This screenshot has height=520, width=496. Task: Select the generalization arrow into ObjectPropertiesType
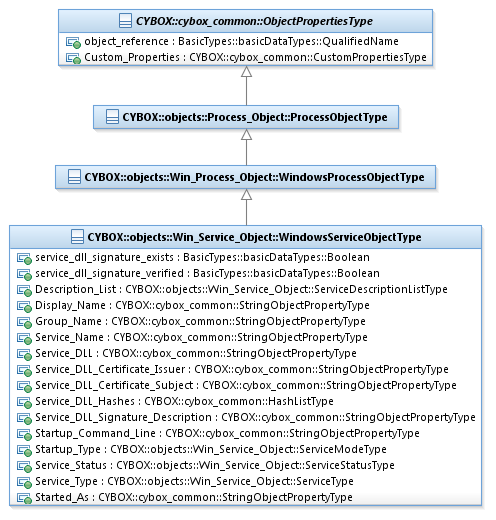coord(246,86)
